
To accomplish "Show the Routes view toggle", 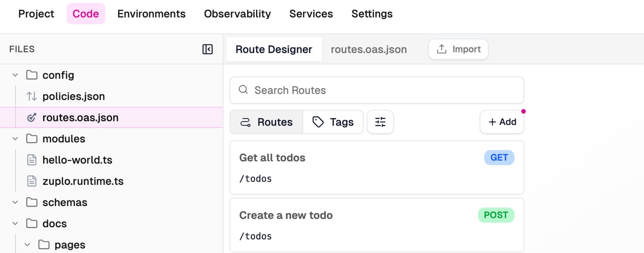I will point(267,122).
